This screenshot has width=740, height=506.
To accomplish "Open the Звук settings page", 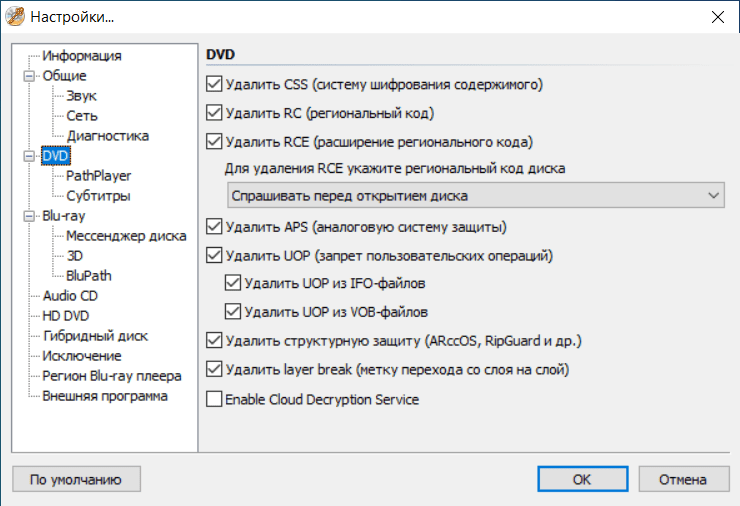I will (82, 96).
